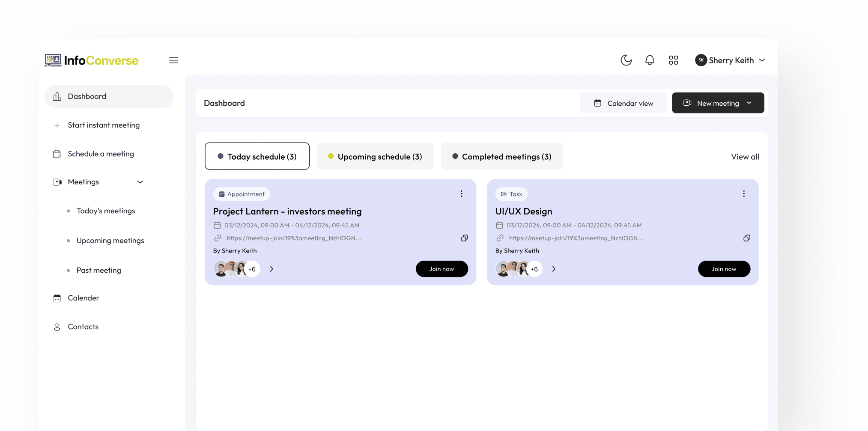Click the Meetings camera icon in sidebar
Viewport: 868px width, 431px height.
[x=57, y=182]
